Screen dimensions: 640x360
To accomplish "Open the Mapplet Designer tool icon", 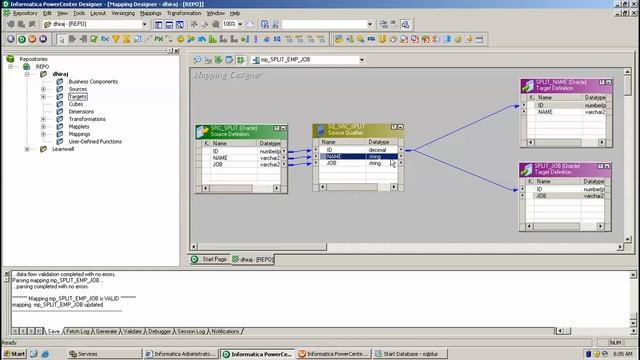I will [229, 60].
